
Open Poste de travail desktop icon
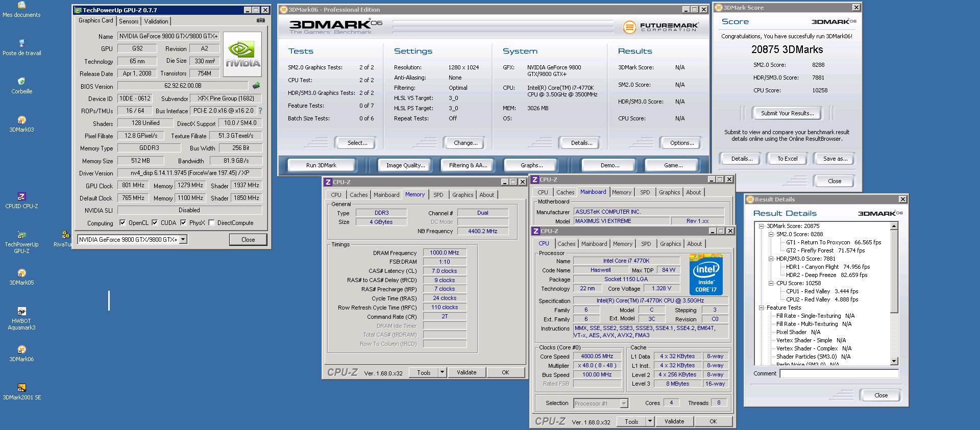point(21,48)
